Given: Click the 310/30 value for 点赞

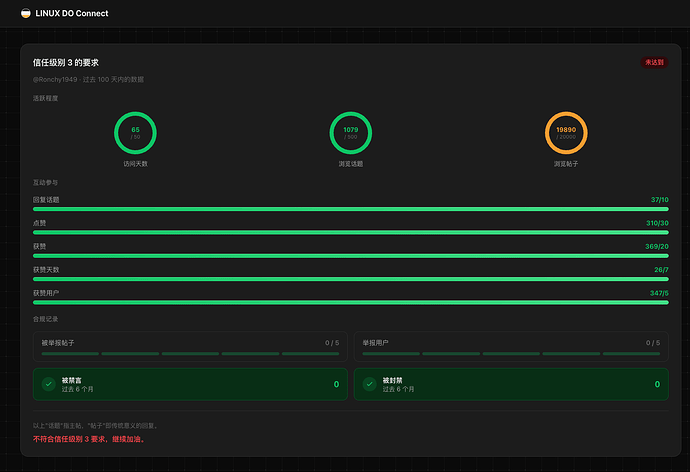Looking at the screenshot, I should coord(657,223).
